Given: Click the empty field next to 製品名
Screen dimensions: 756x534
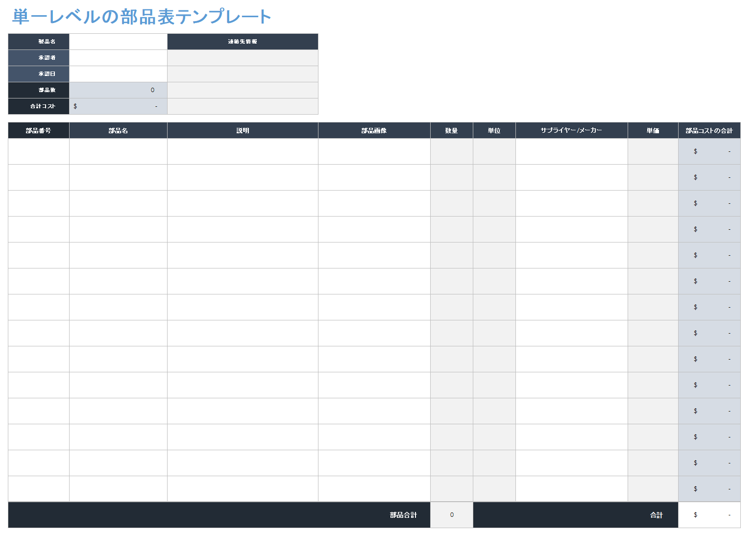Looking at the screenshot, I should pyautogui.click(x=118, y=42).
